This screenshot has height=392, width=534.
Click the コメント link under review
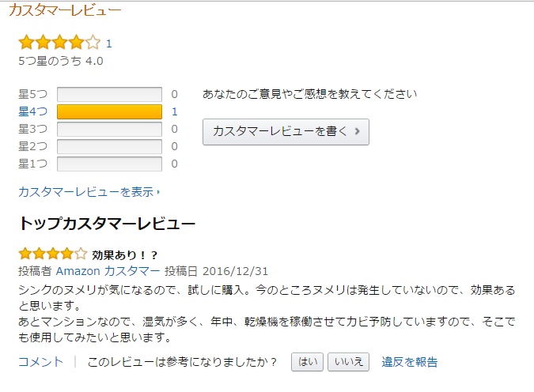tap(40, 362)
